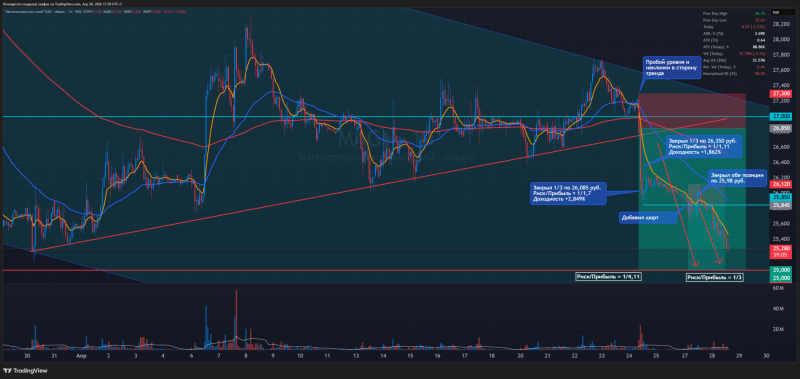Click the red 25,280 current price label

pyautogui.click(x=782, y=248)
